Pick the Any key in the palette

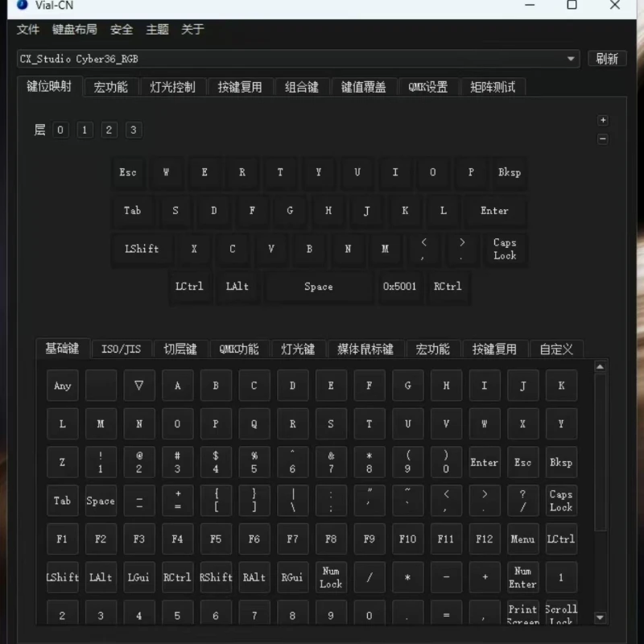(x=62, y=386)
